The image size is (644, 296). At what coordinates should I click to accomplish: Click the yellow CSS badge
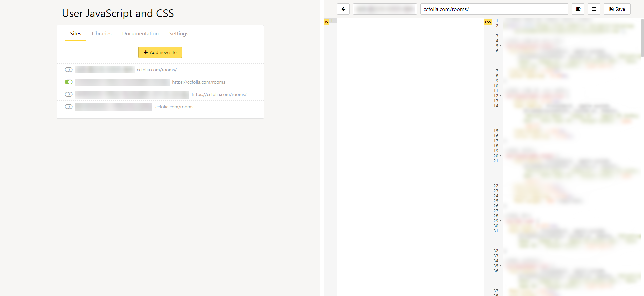pos(488,22)
